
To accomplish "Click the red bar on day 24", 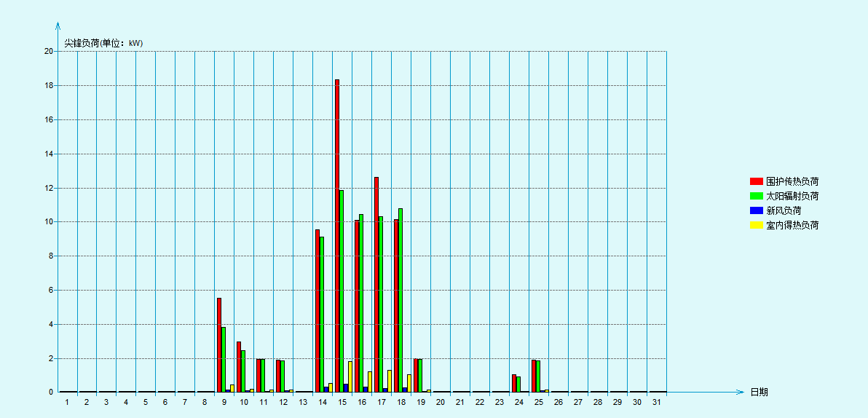I will pyautogui.click(x=514, y=383).
